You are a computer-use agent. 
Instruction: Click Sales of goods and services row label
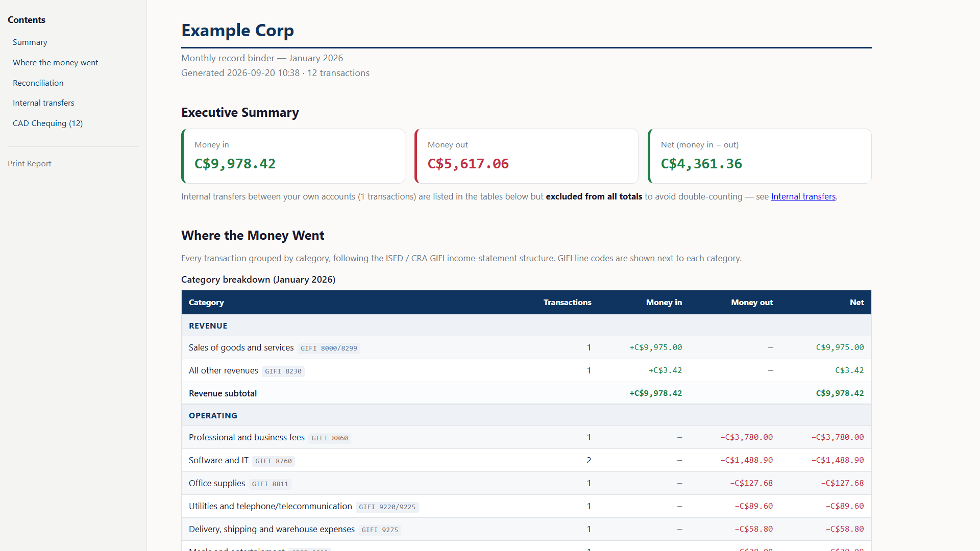click(x=241, y=347)
